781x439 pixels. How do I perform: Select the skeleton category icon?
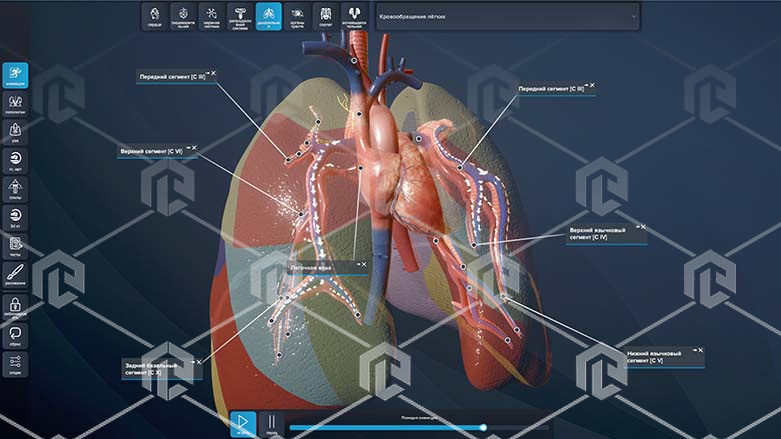pyautogui.click(x=327, y=15)
